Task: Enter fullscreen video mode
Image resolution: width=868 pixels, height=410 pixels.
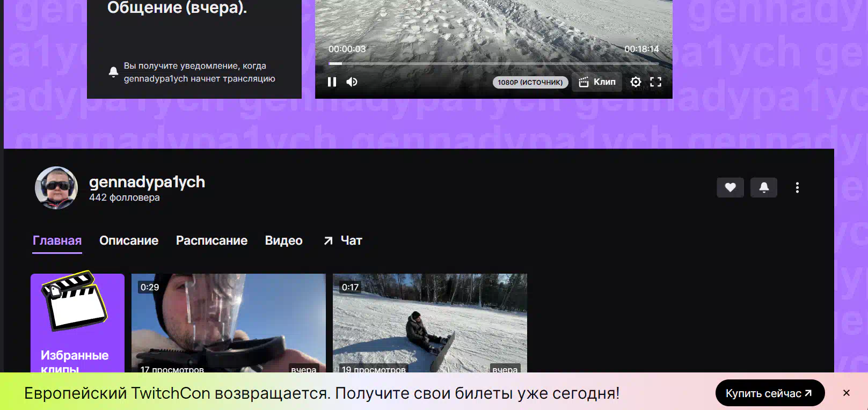Action: pyautogui.click(x=655, y=82)
